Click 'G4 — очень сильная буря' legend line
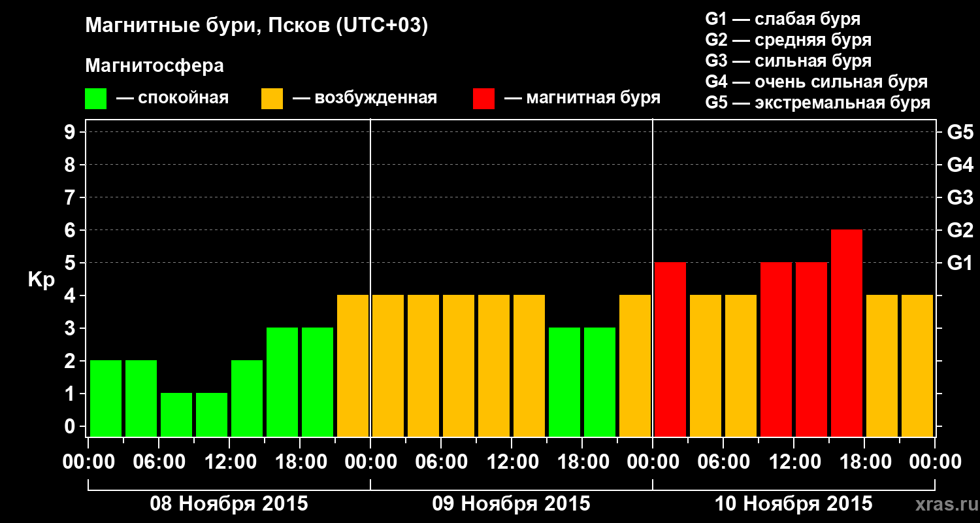 817,82
